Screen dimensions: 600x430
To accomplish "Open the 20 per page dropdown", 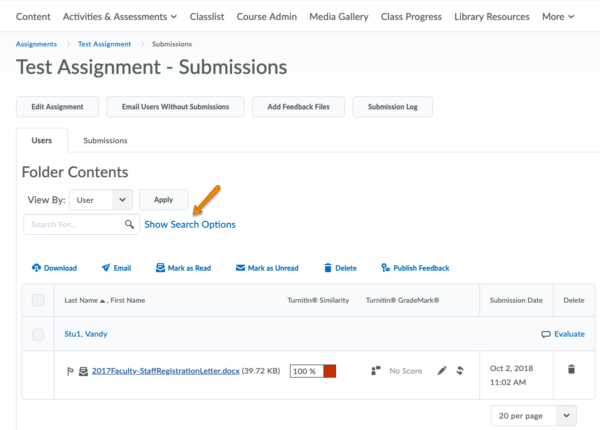I will click(x=534, y=415).
